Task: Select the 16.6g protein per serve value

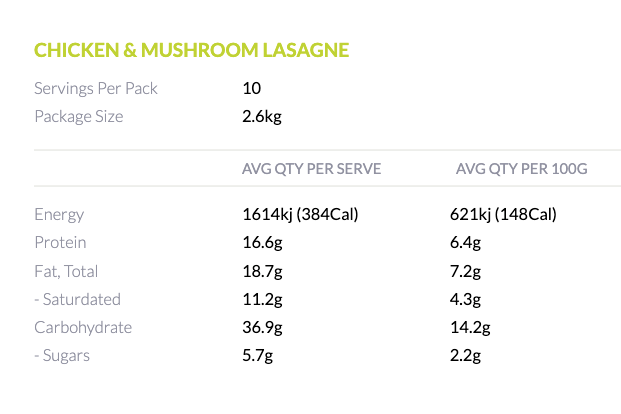Action: point(262,242)
